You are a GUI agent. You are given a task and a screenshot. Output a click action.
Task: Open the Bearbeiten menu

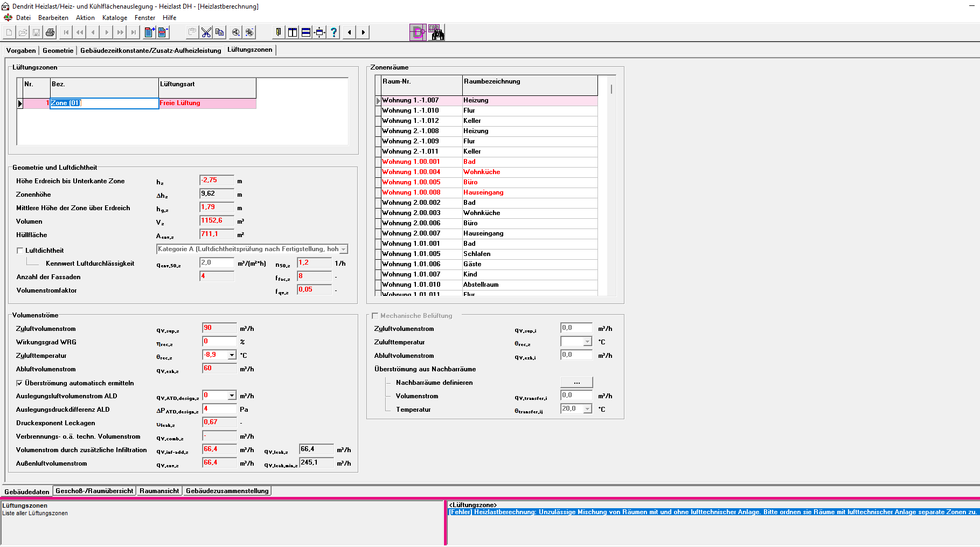click(x=53, y=18)
